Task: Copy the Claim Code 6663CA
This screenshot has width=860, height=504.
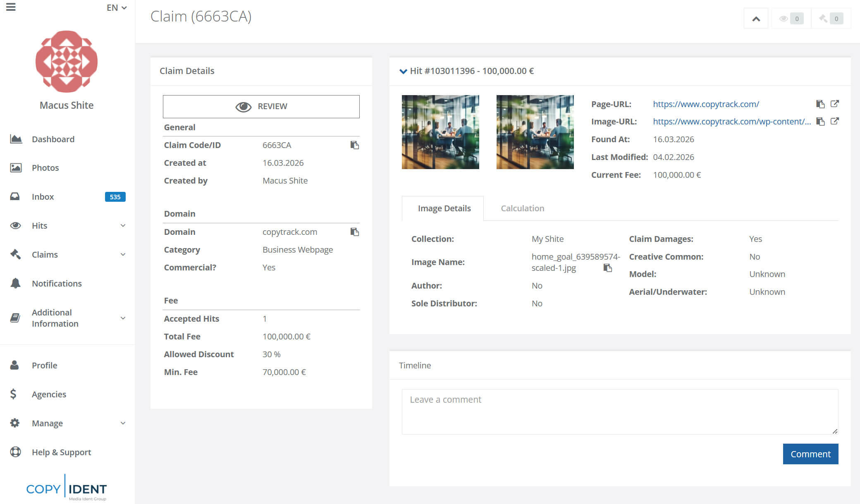Action: (x=354, y=145)
